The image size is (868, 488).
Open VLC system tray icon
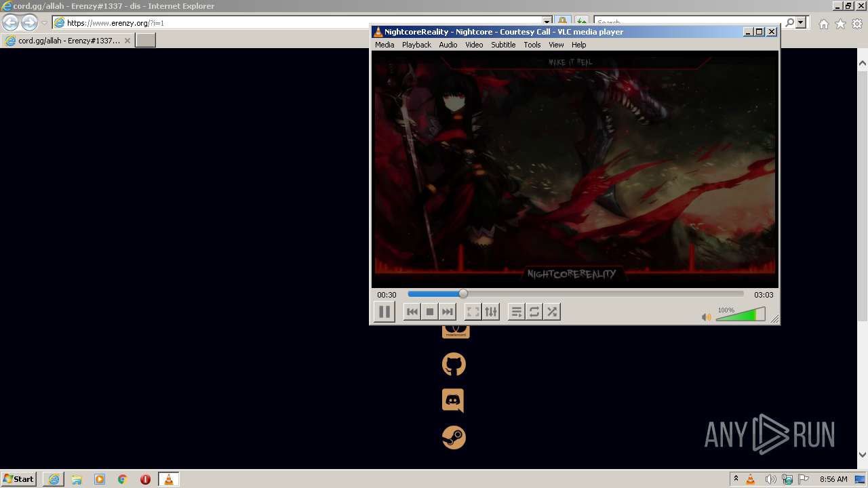click(751, 479)
